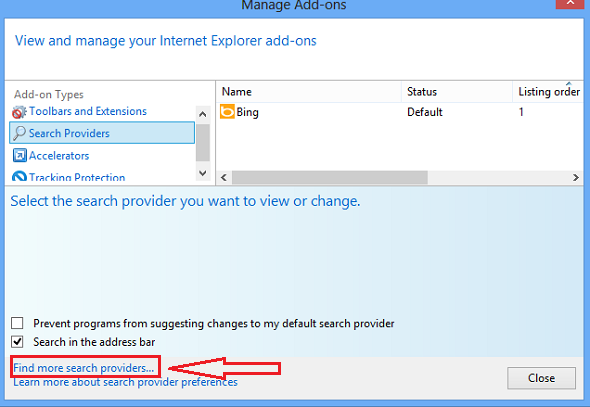This screenshot has width=590, height=407.
Task: Click right arrow of horizontal list scrollbar
Action: (576, 177)
